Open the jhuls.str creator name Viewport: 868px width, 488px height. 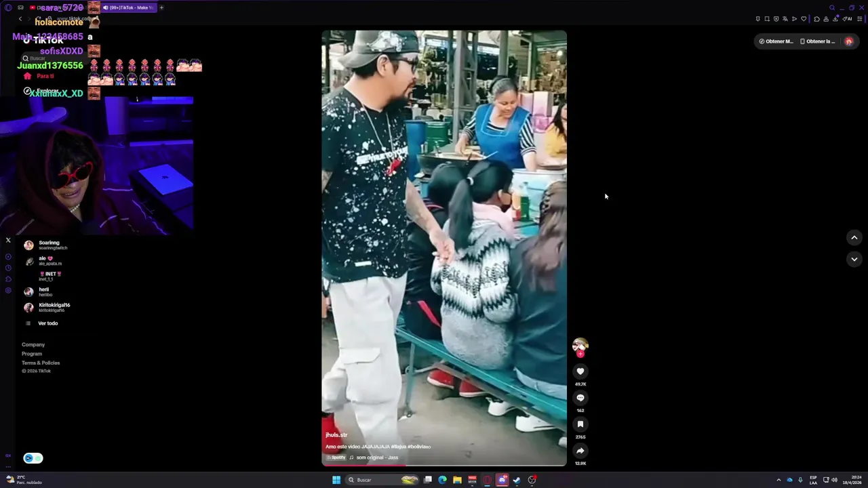coord(336,435)
